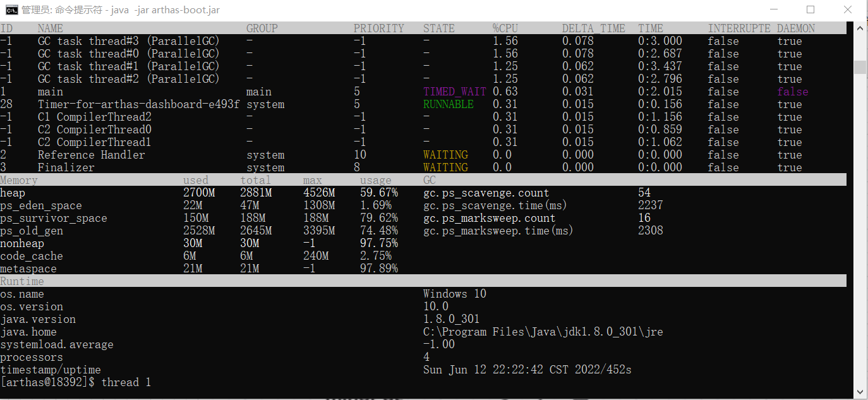Click the java.home path value
Screen dimensions: 868x400
pyautogui.click(x=543, y=332)
